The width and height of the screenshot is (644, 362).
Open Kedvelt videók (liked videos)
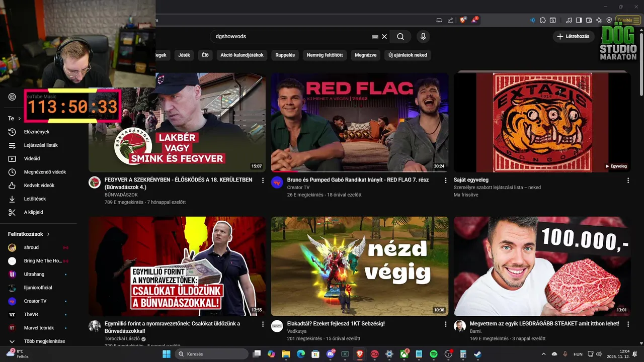click(x=38, y=186)
